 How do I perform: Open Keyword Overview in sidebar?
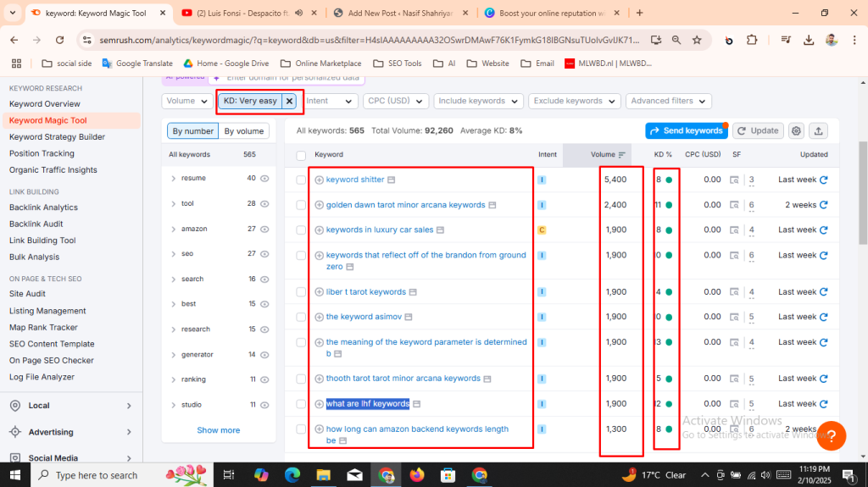[44, 103]
